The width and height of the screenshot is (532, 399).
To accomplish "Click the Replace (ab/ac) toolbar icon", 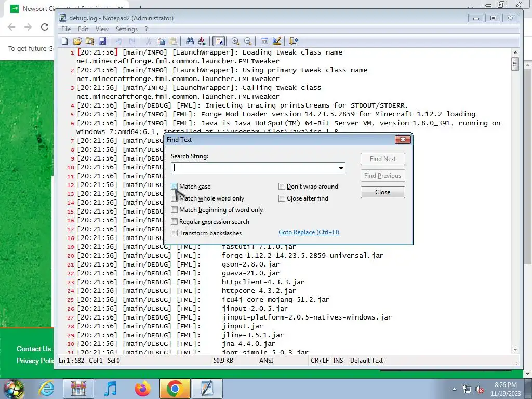I will (x=202, y=41).
